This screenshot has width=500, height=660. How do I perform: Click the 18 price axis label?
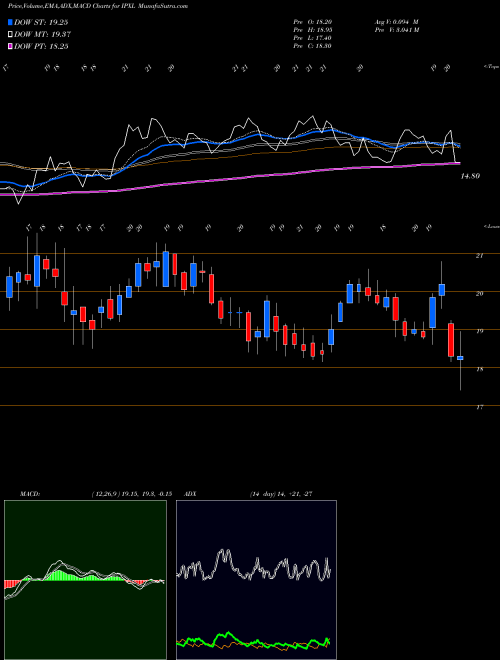tap(479, 369)
